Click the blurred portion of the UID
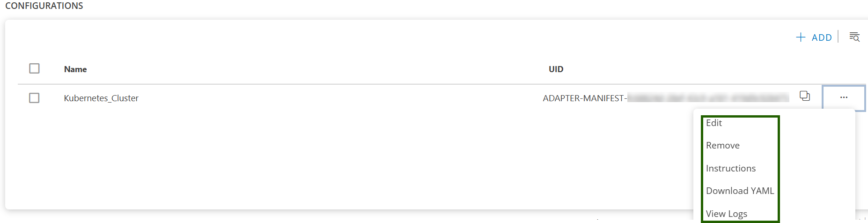 [707, 98]
